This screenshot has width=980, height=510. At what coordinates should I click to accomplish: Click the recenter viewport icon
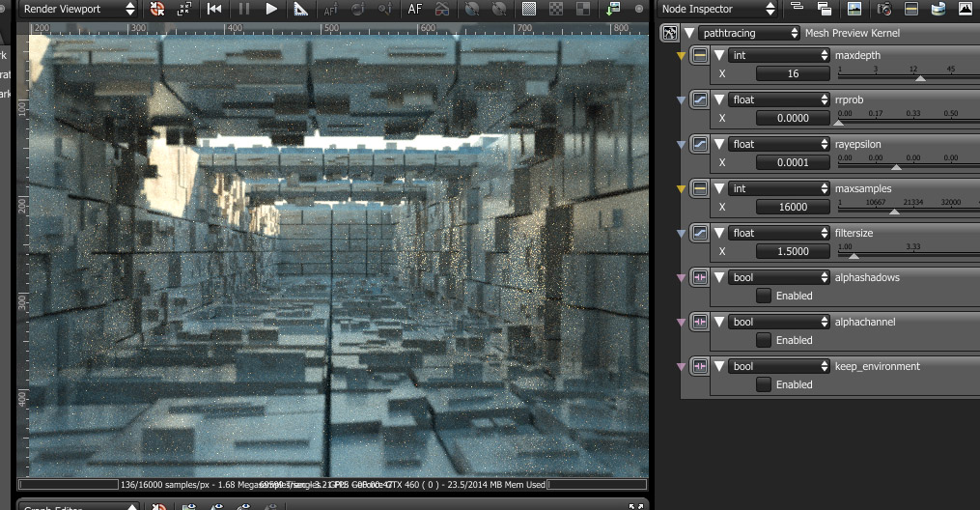(158, 9)
